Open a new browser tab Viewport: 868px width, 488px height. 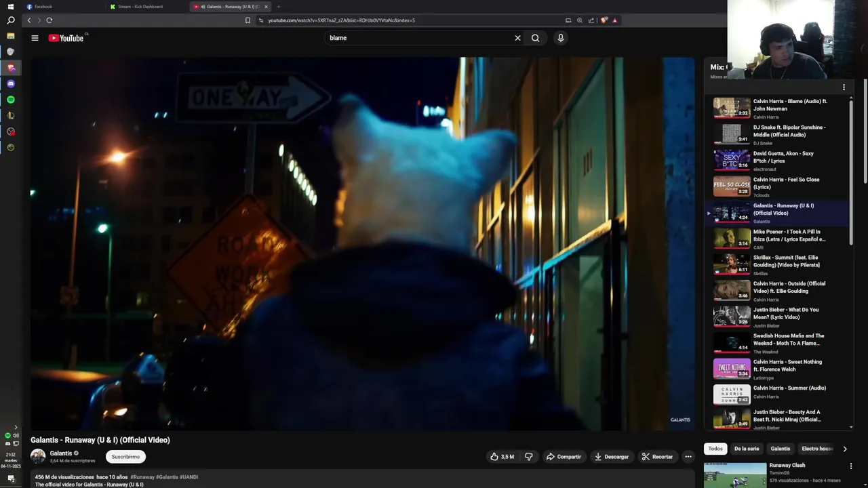click(279, 7)
